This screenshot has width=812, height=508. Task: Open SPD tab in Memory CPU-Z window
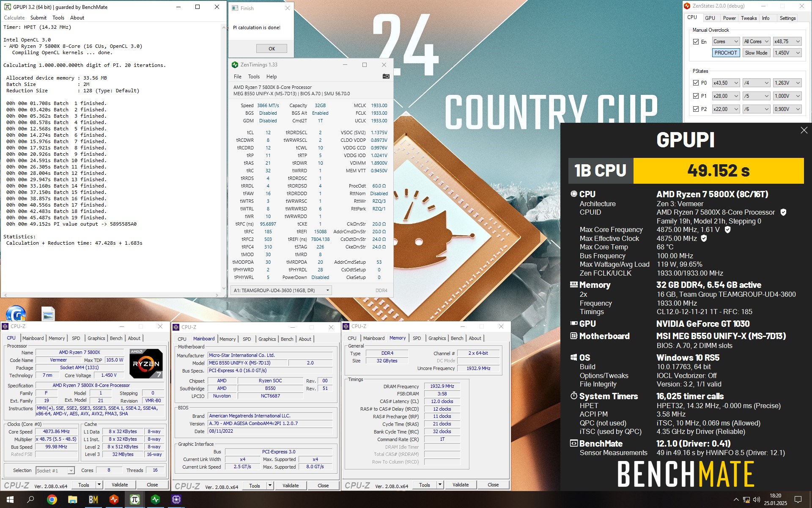417,338
